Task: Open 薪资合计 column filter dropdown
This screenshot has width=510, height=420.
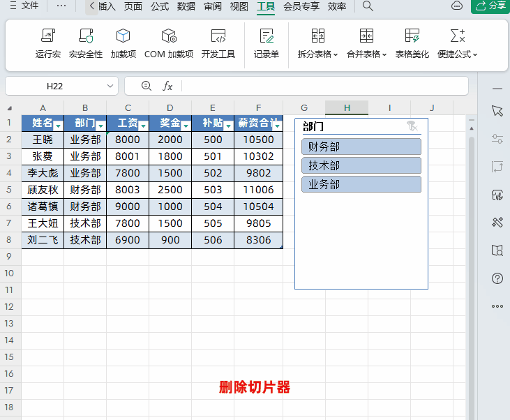Action: 278,126
